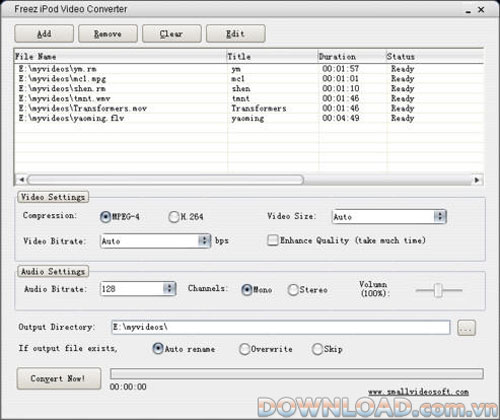Viewport: 500px width, 420px height.
Task: Select the E:\myvideos\yaoming.flv file row
Action: point(249,118)
